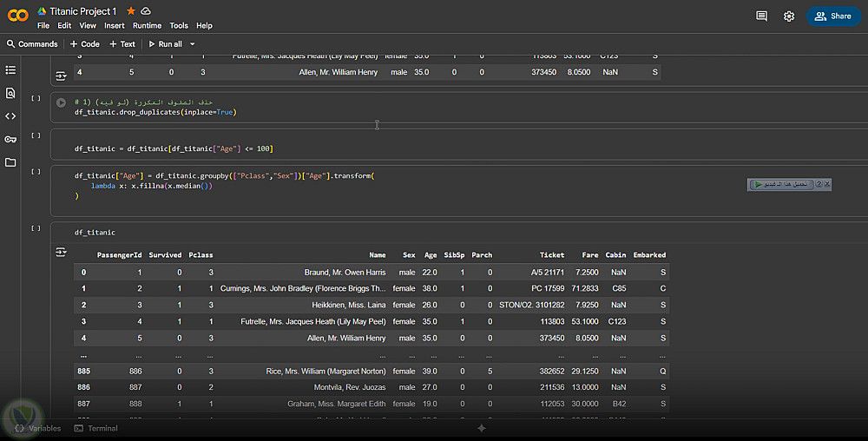Click into the drop_duplicates code line

[x=155, y=112]
